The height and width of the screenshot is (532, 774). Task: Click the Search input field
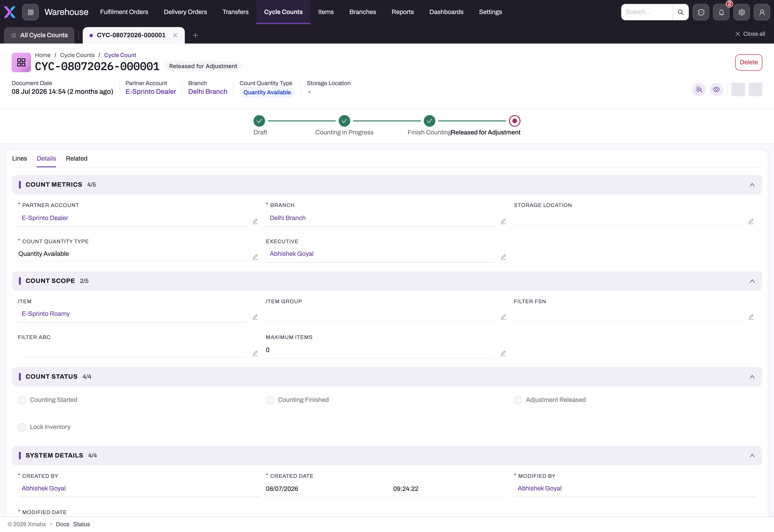coord(647,12)
